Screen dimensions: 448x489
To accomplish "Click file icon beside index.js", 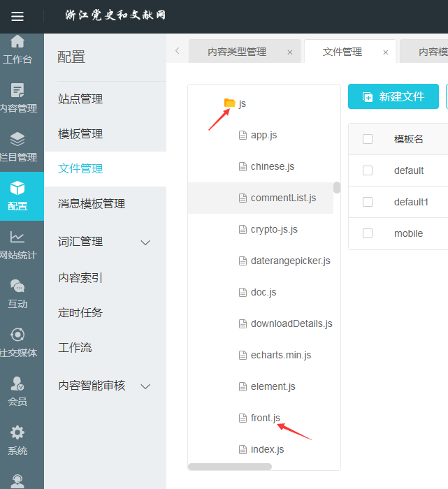I will (243, 449).
